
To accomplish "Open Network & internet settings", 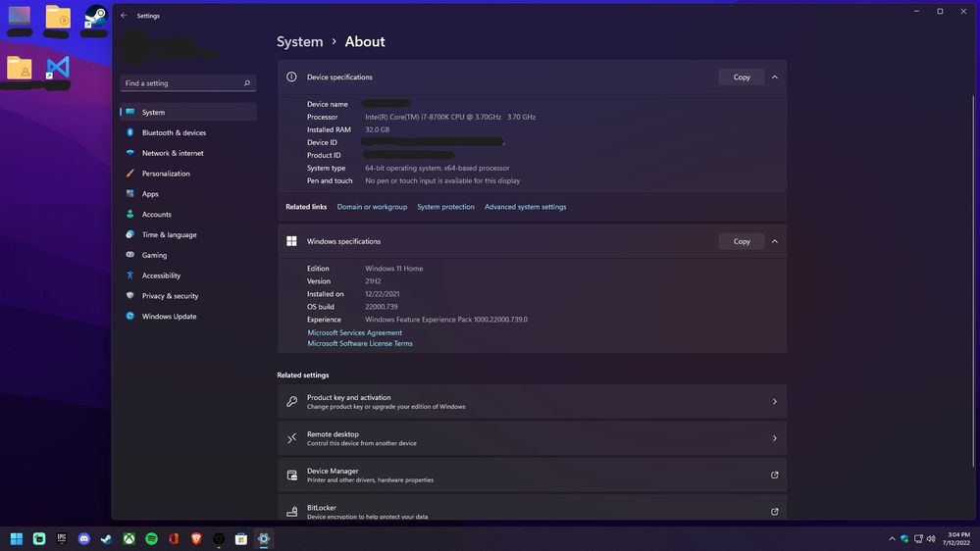I will coord(188,153).
